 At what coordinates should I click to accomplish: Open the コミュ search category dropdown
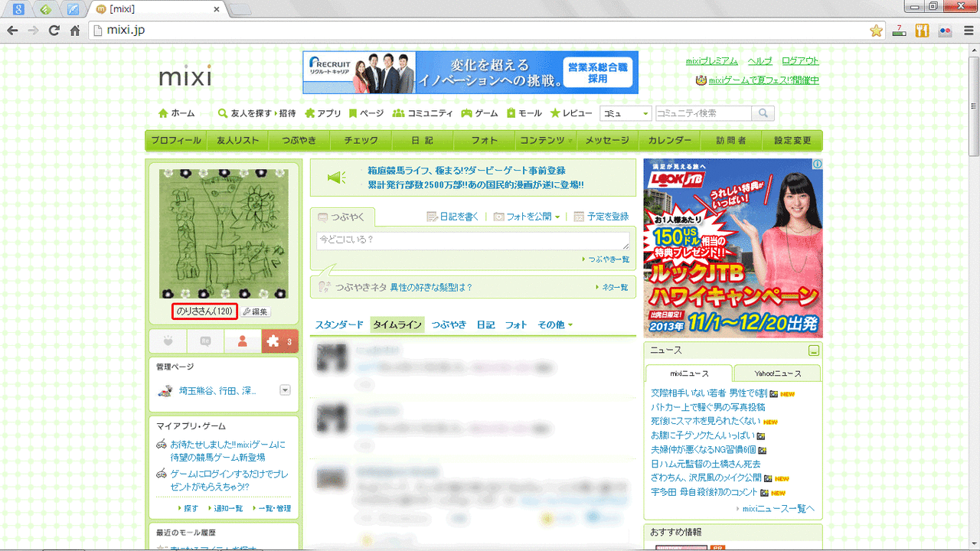(x=626, y=113)
